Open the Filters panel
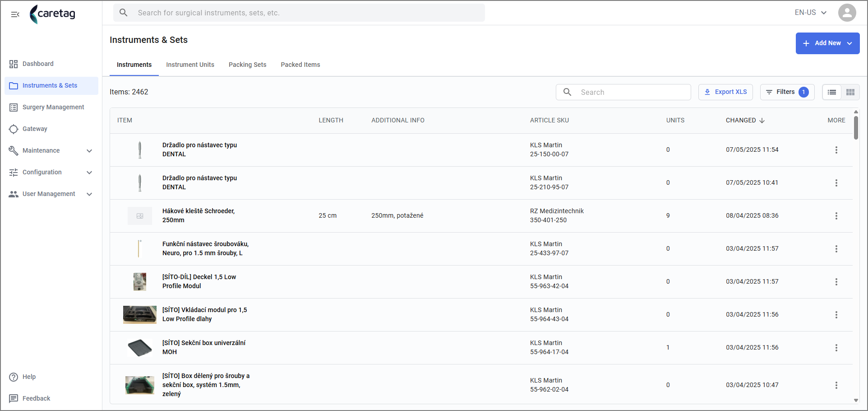This screenshot has width=868, height=411. [787, 92]
